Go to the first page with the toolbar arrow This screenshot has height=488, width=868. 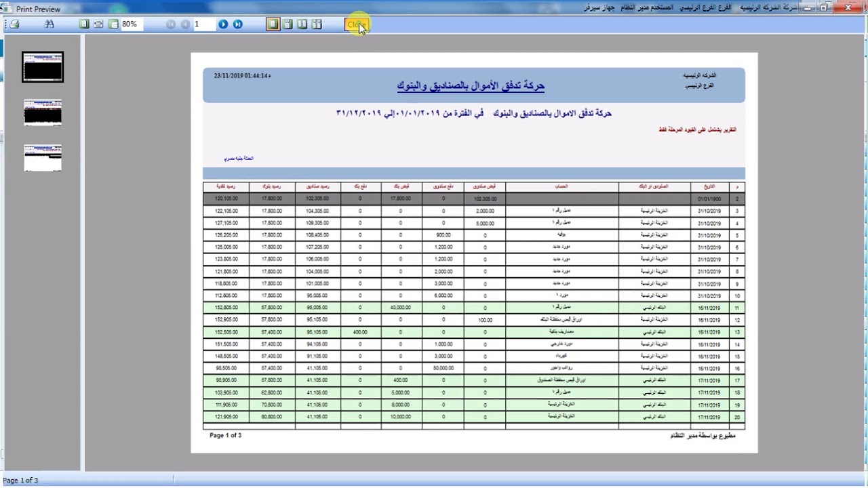(171, 24)
